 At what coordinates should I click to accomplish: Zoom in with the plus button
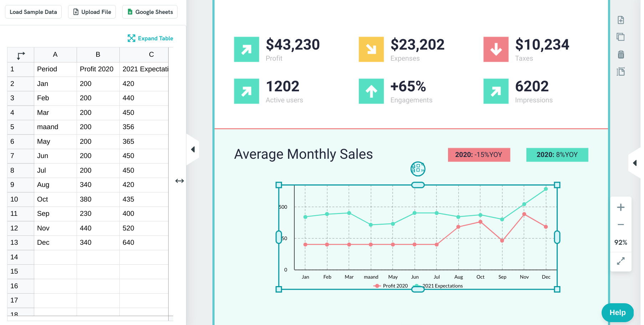coord(620,207)
